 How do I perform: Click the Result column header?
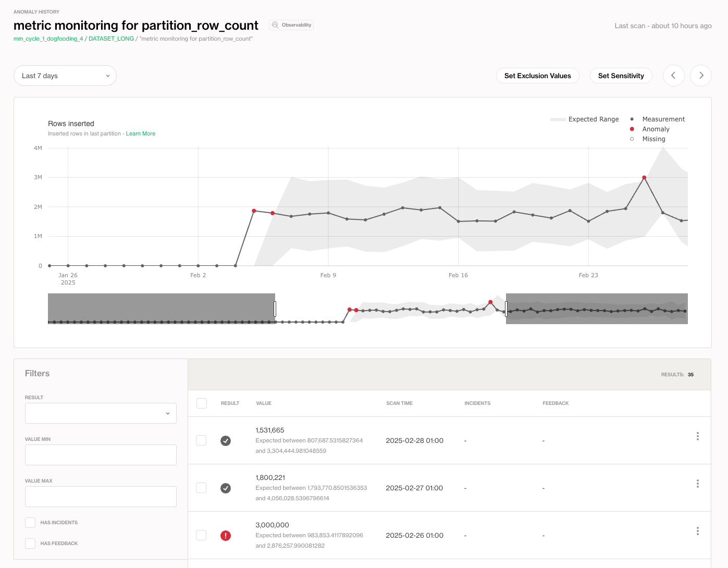(230, 403)
